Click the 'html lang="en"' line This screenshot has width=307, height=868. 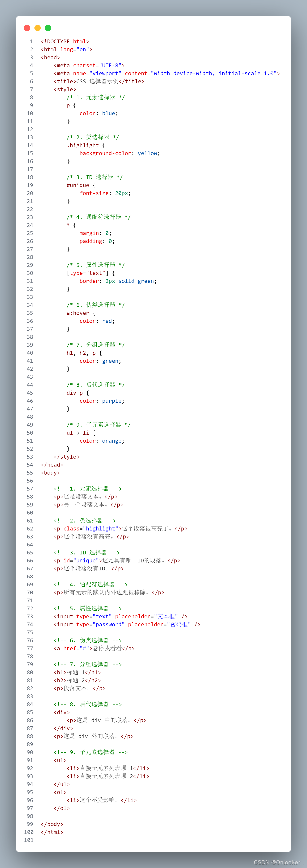click(67, 50)
